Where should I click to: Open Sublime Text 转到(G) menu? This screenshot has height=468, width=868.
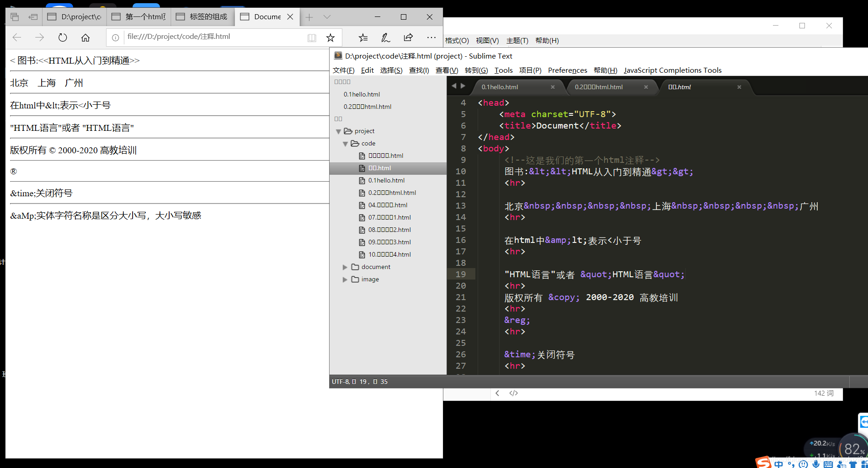[x=476, y=70]
